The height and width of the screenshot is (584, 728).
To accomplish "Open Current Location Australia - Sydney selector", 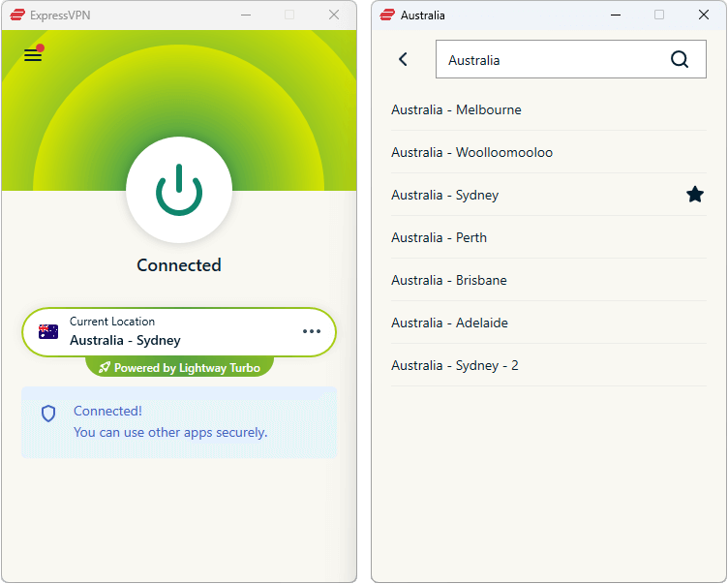I will [179, 332].
